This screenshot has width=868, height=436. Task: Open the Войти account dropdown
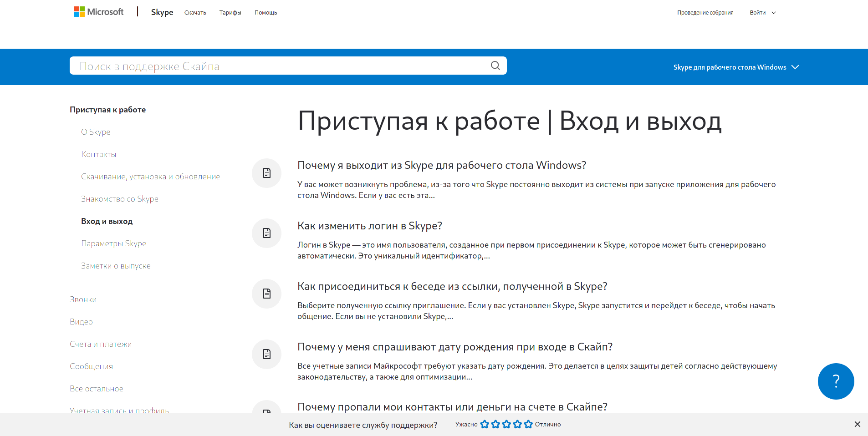pos(762,13)
